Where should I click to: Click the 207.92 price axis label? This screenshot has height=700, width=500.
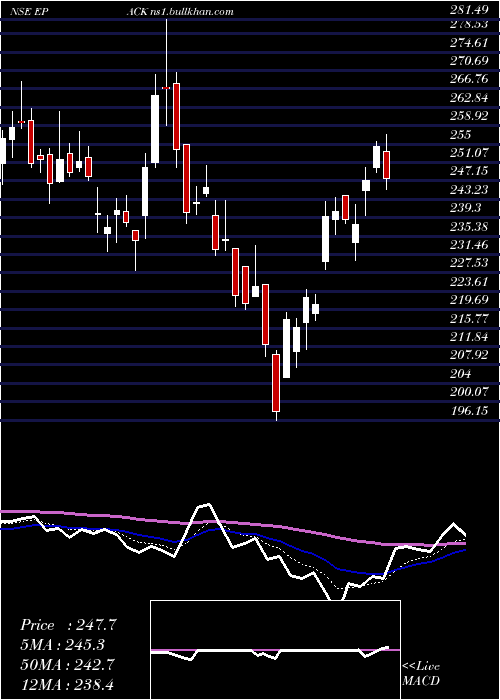[469, 355]
